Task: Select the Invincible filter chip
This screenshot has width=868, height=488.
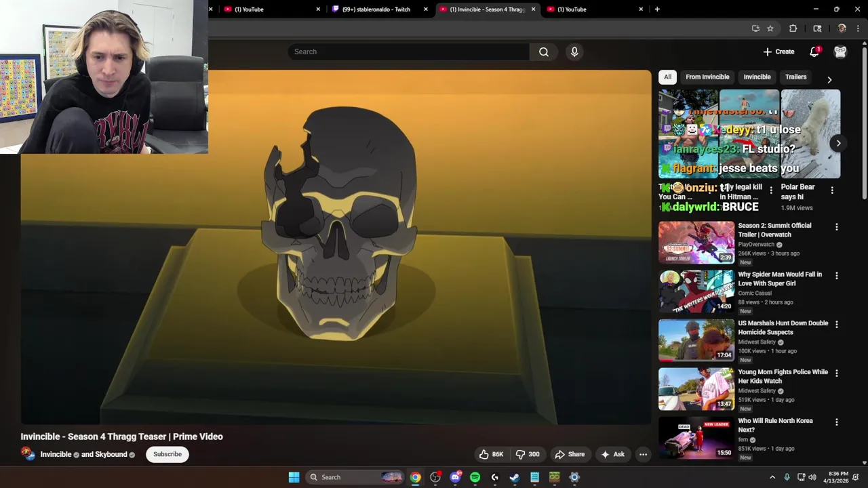Action: pyautogui.click(x=757, y=77)
